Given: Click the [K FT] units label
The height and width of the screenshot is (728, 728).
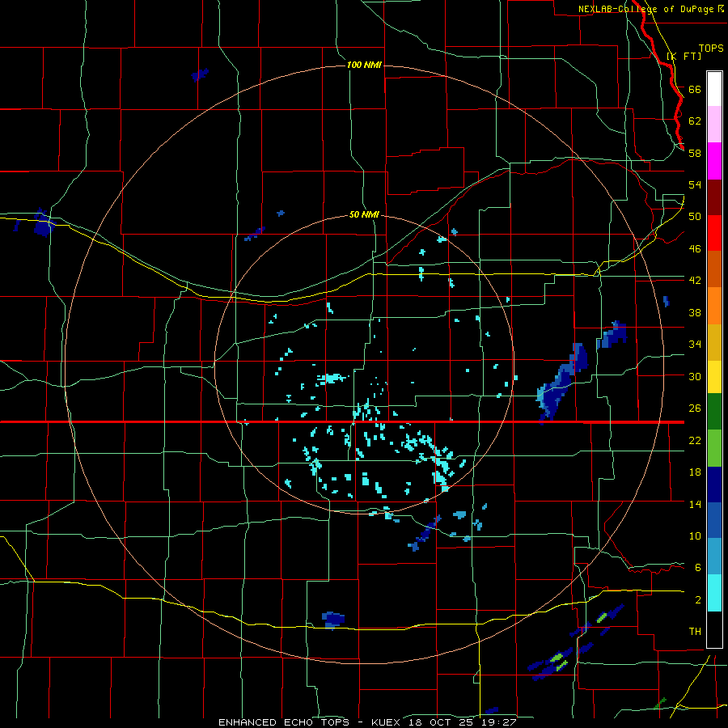Looking at the screenshot, I should pyautogui.click(x=684, y=56).
